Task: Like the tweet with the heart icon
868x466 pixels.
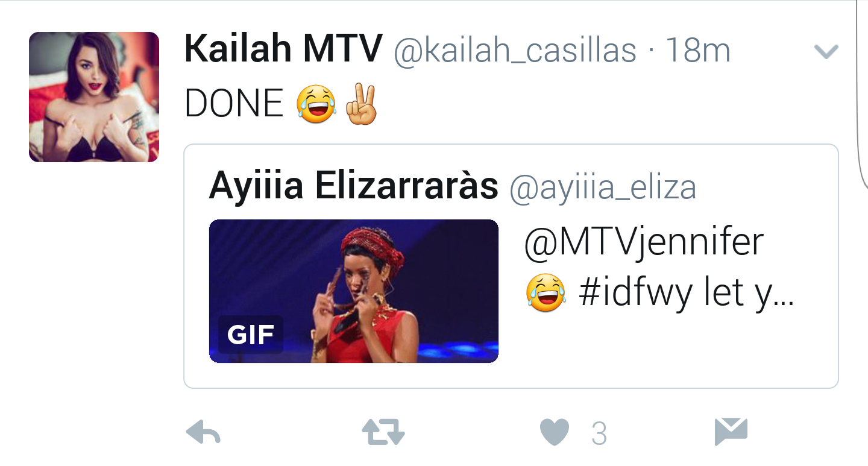Action: pyautogui.click(x=555, y=432)
